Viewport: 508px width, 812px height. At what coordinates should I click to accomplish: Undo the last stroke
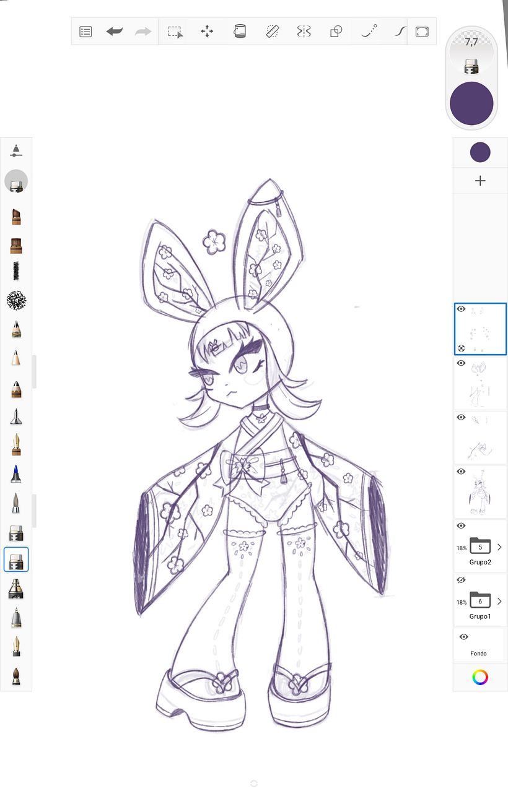(x=114, y=32)
